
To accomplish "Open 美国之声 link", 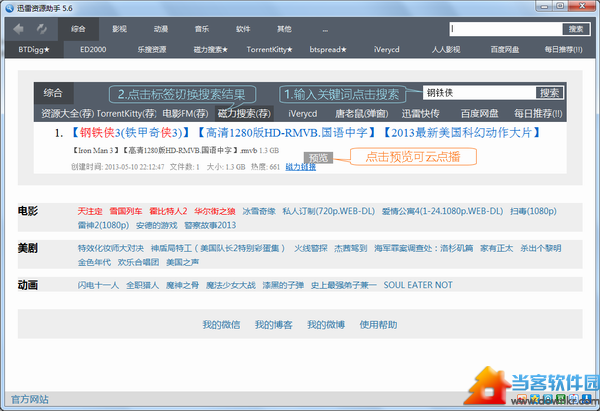I will [x=183, y=263].
